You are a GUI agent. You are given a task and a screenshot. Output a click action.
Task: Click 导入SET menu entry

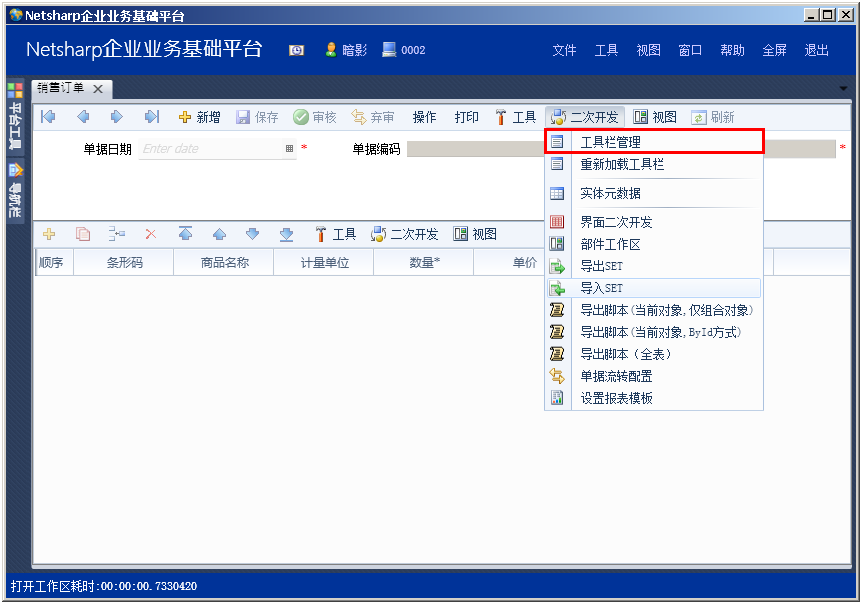pyautogui.click(x=654, y=288)
